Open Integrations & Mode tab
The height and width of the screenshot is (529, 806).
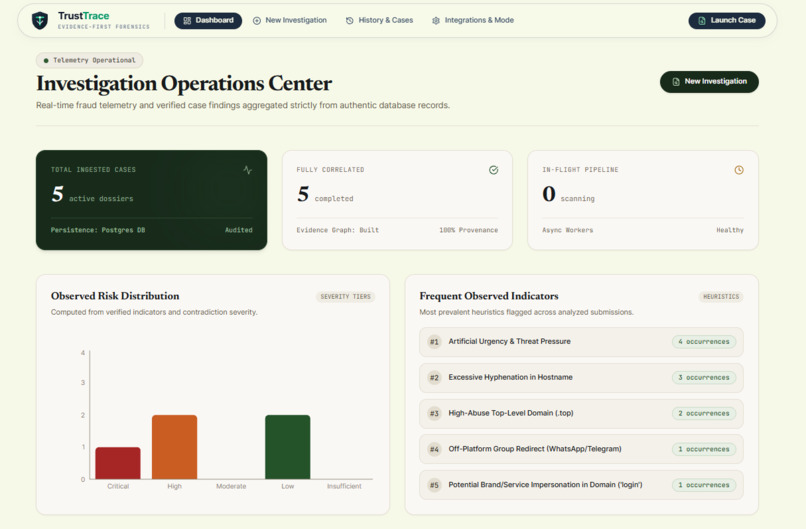473,21
